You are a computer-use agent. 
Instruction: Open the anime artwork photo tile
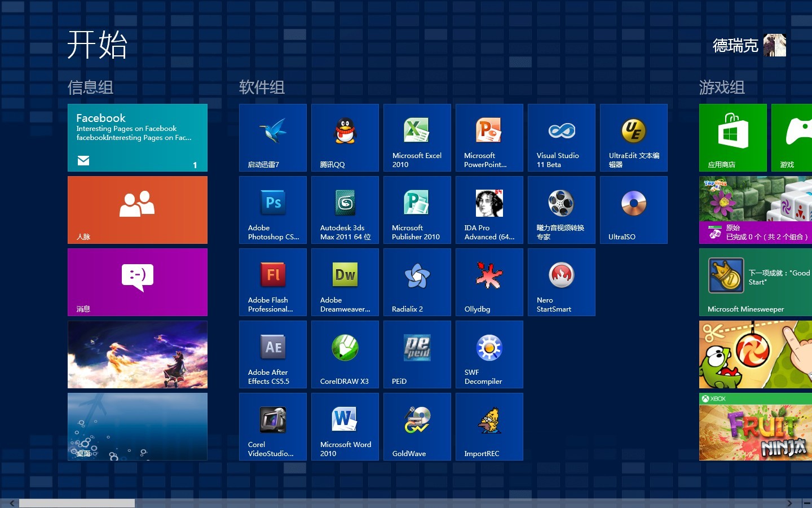138,354
